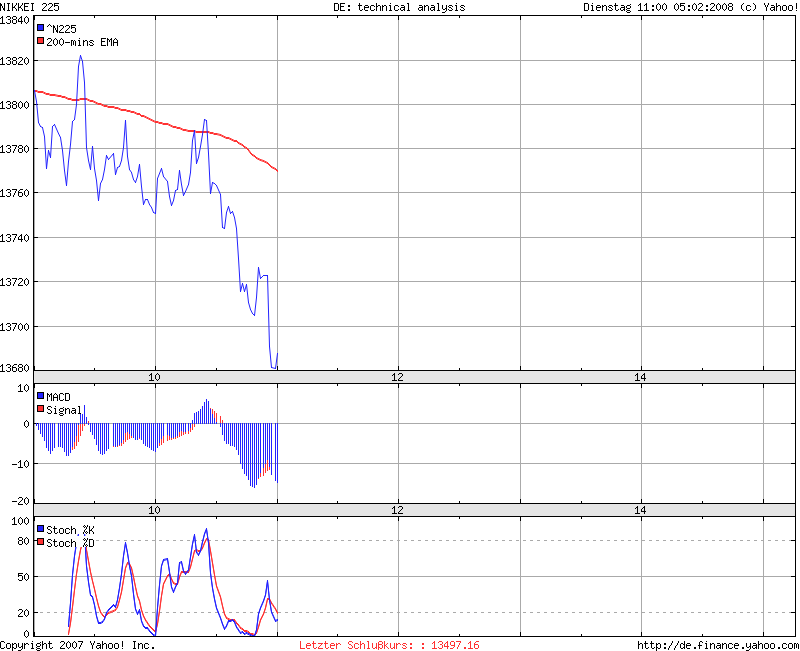Click the hour 10 label under MACD chart

[154, 510]
